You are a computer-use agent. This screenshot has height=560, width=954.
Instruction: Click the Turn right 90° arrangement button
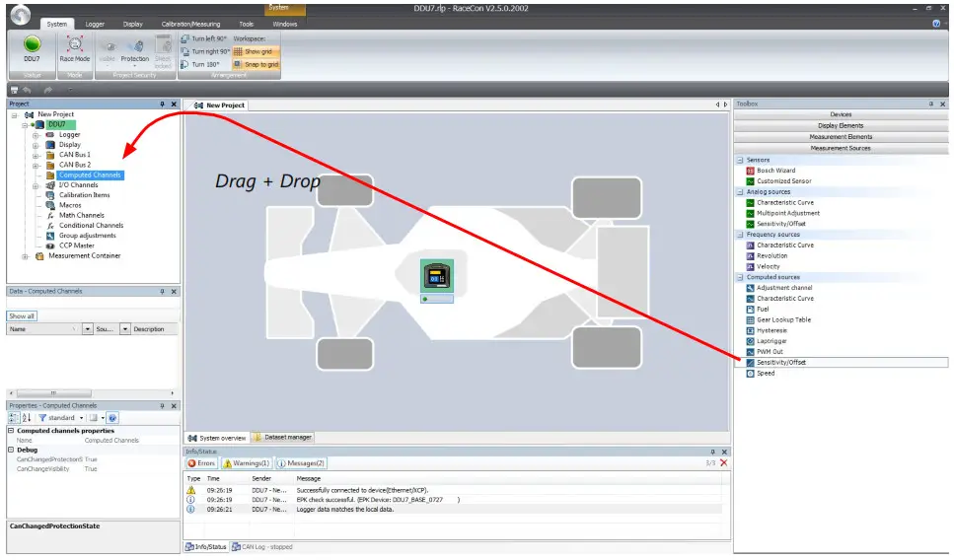[205, 51]
